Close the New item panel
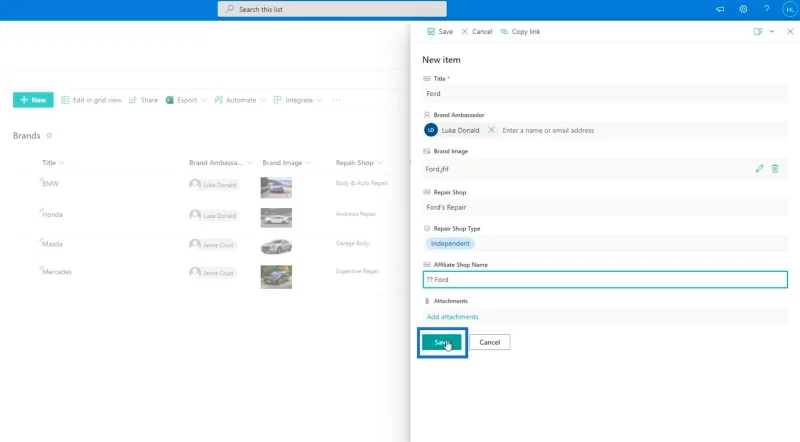This screenshot has width=800, height=442. (790, 32)
